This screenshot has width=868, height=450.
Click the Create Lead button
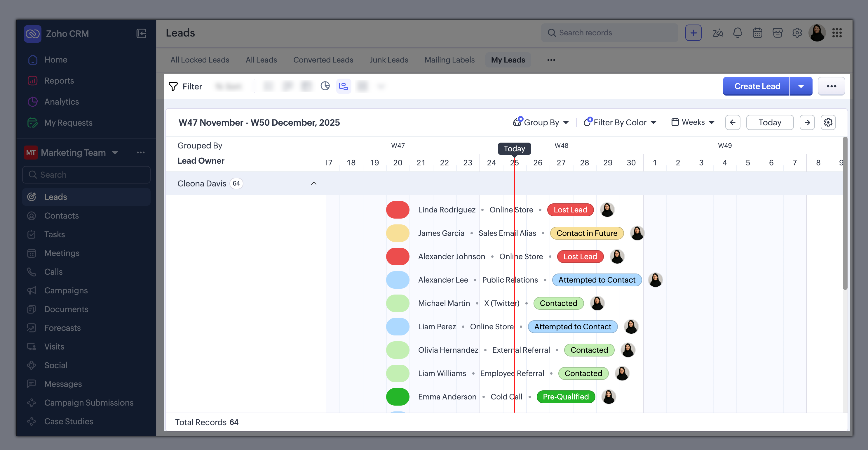pyautogui.click(x=757, y=86)
